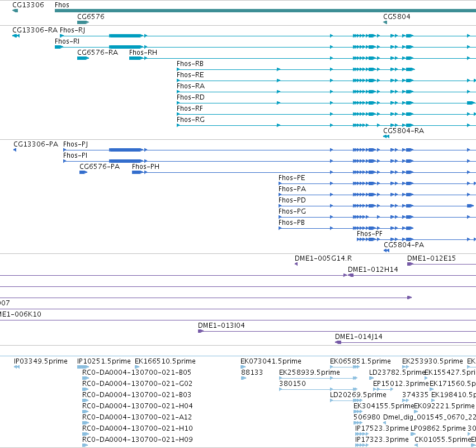Select the RC0-DA0004-130700-021-H10 entry

click(x=138, y=428)
